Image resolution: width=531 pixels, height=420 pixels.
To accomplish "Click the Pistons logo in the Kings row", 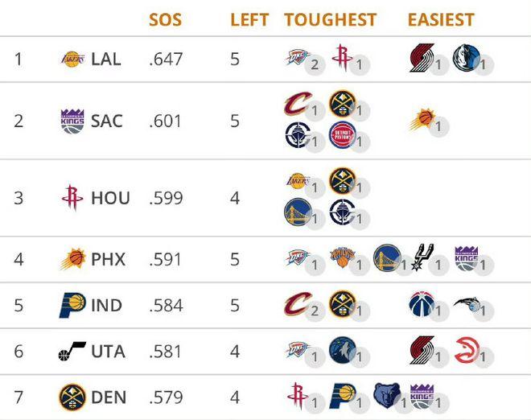I will coord(343,135).
